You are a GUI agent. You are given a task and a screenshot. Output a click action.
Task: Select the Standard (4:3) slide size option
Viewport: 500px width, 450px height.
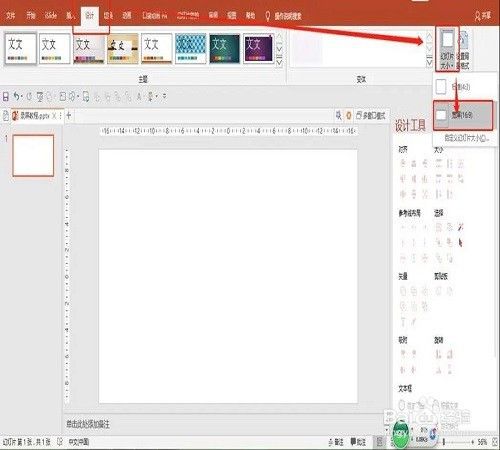coord(463,87)
